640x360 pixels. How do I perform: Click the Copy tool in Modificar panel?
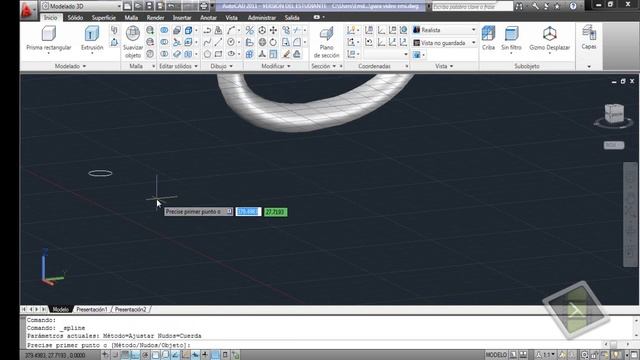(x=286, y=30)
